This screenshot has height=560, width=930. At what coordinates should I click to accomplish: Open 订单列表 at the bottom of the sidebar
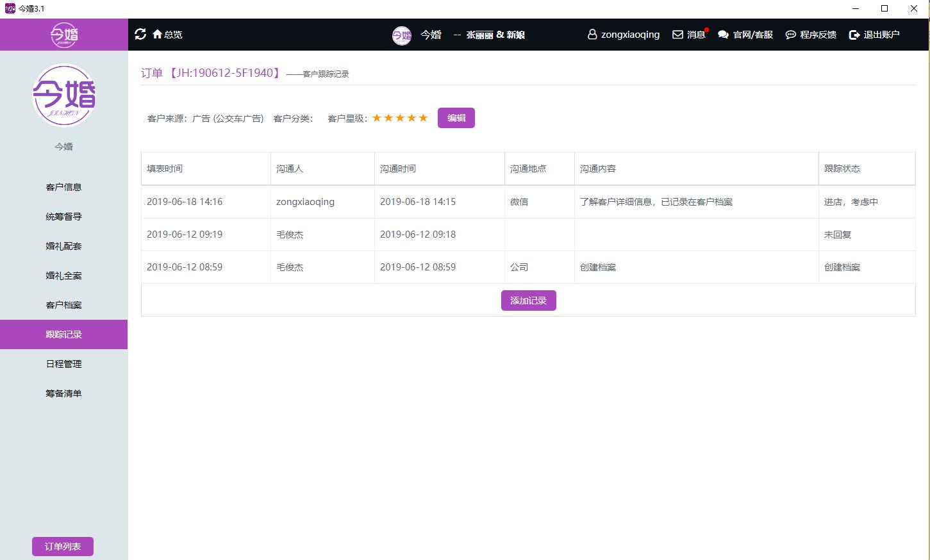pos(62,546)
